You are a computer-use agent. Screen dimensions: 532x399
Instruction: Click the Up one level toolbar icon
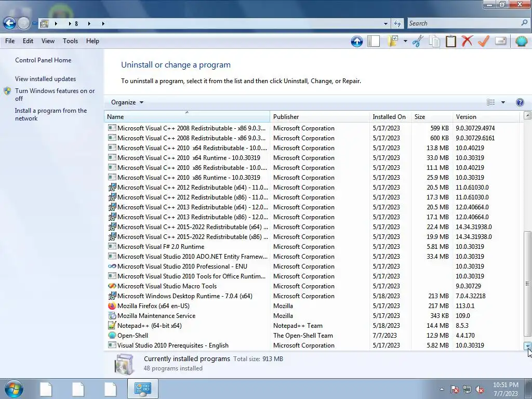(356, 42)
